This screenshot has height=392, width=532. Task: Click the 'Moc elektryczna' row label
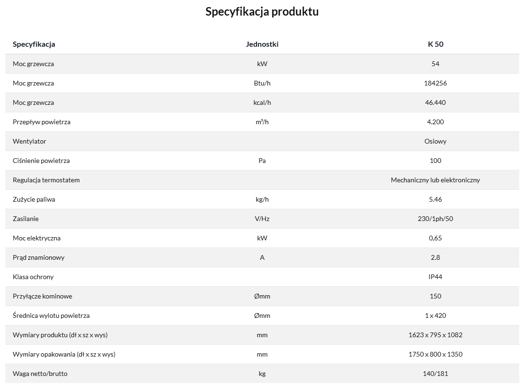click(x=36, y=238)
